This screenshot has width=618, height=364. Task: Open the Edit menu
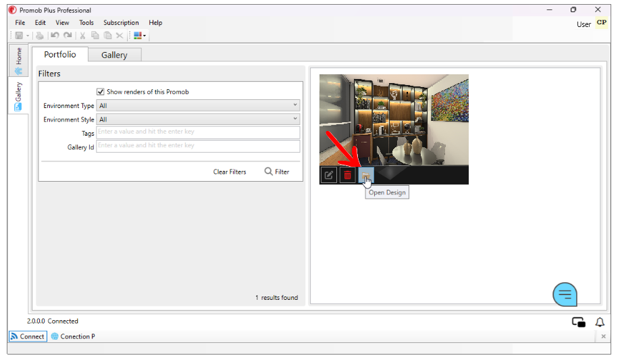click(x=41, y=22)
